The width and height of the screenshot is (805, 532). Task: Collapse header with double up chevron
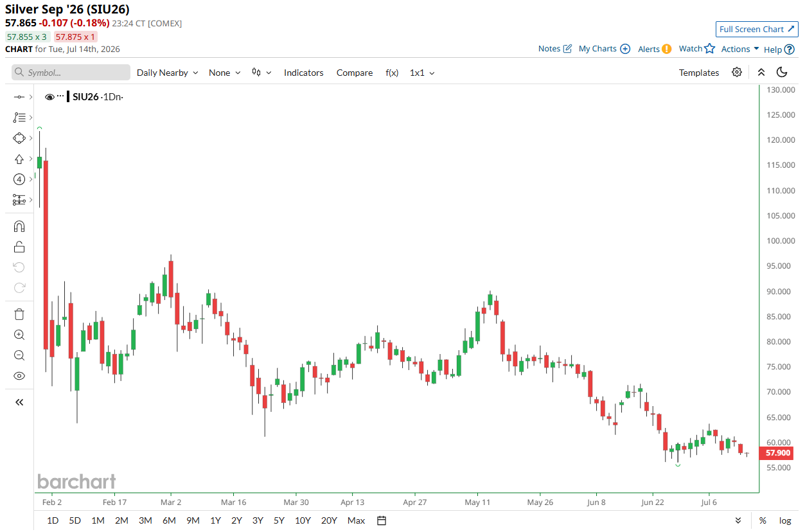(x=761, y=72)
